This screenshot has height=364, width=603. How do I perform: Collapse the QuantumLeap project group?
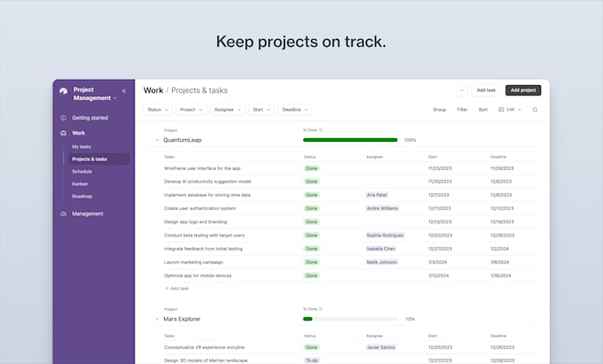coord(157,140)
